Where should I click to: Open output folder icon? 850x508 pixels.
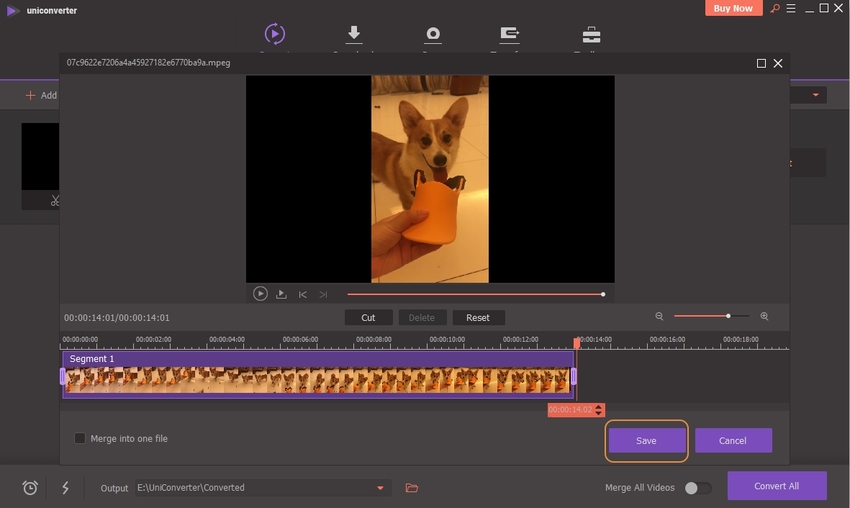(x=411, y=488)
